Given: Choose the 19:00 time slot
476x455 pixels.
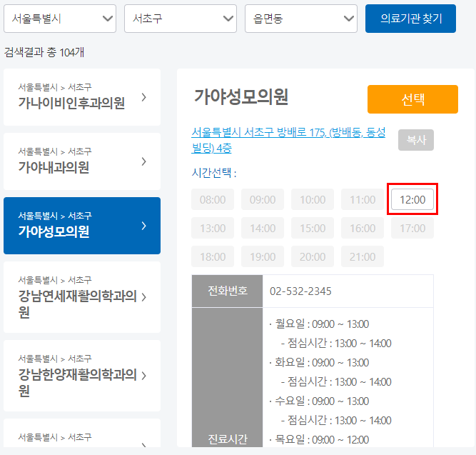Looking at the screenshot, I should [263, 257].
